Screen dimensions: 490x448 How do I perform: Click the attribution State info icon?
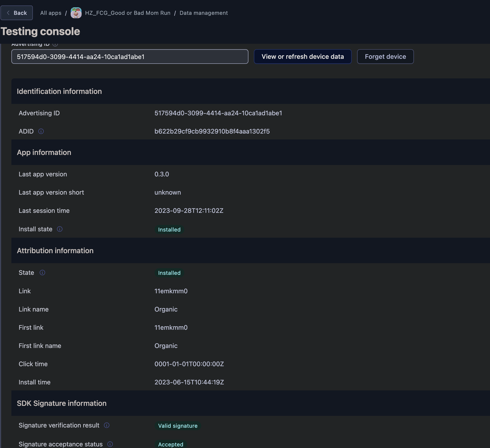point(42,273)
